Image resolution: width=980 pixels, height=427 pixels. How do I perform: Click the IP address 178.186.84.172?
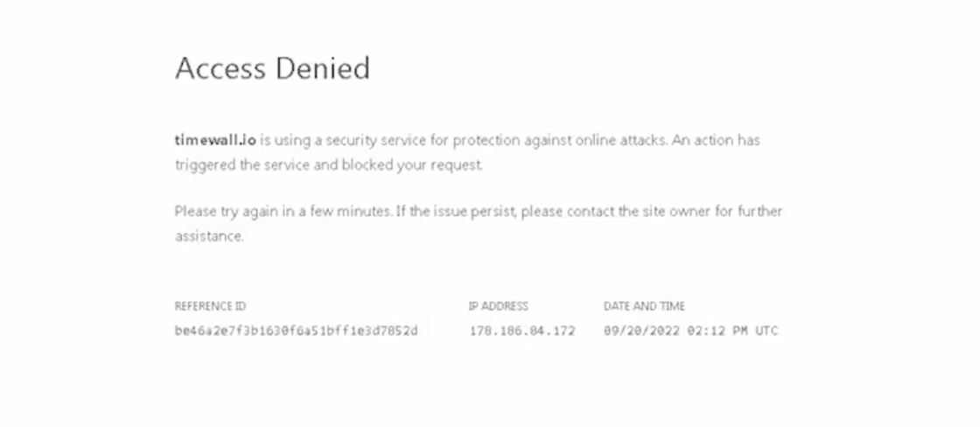pyautogui.click(x=521, y=331)
